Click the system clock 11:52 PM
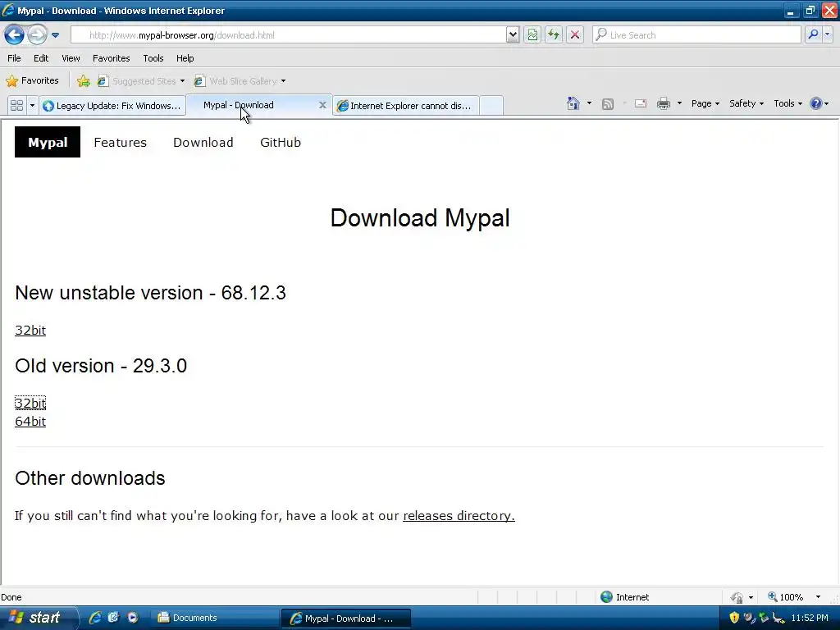The image size is (840, 630). tap(810, 619)
